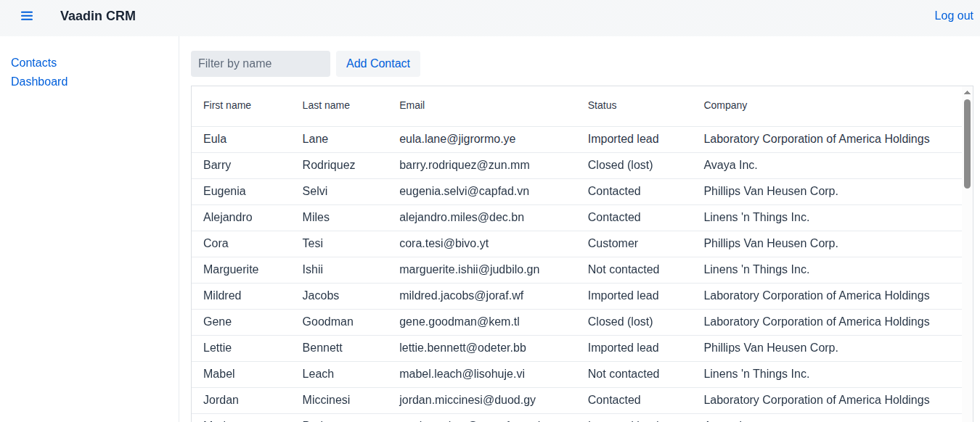Click the First name column header
The width and height of the screenshot is (980, 422).
pos(227,105)
